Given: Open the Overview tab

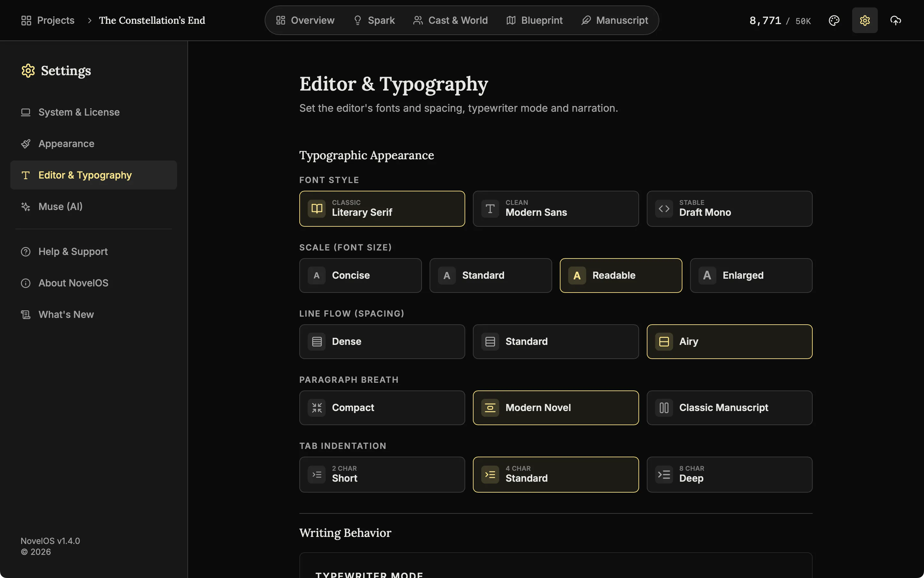Looking at the screenshot, I should tap(305, 20).
